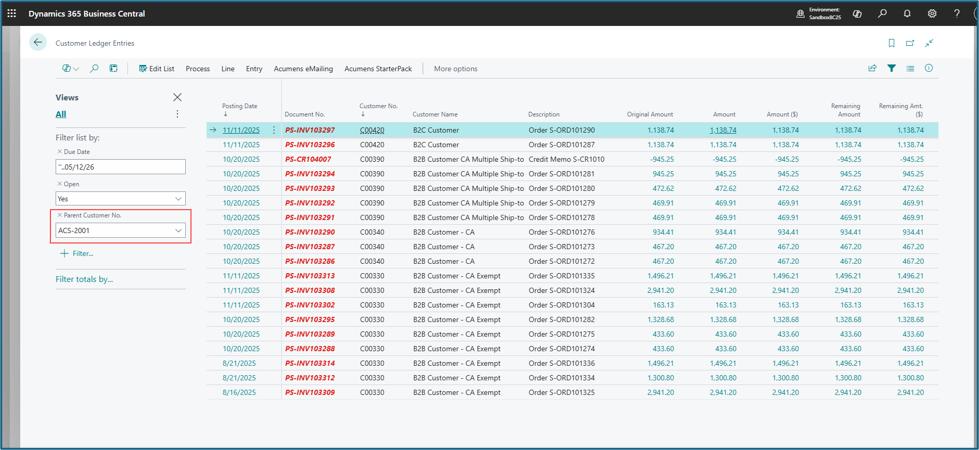Change the list layout view icon
Screen dimensions: 979x450
(910, 69)
